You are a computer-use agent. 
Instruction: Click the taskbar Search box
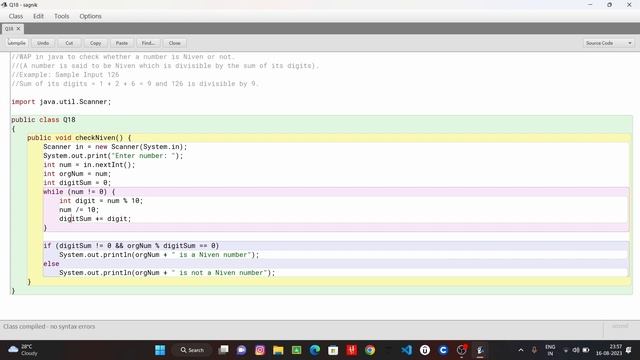pos(192,350)
